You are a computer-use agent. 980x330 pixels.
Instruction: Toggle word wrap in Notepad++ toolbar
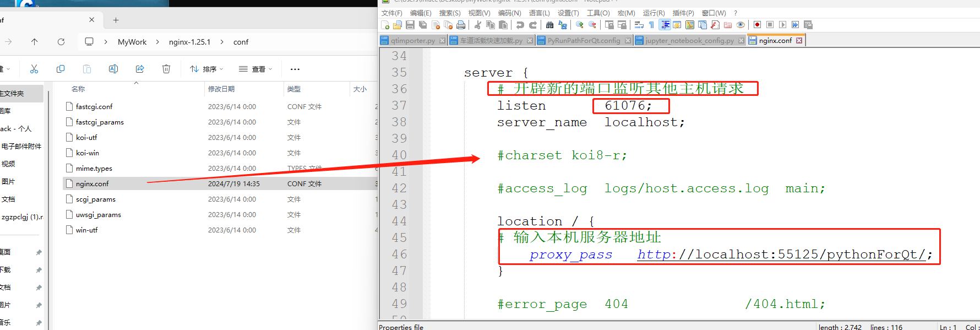[639, 25]
